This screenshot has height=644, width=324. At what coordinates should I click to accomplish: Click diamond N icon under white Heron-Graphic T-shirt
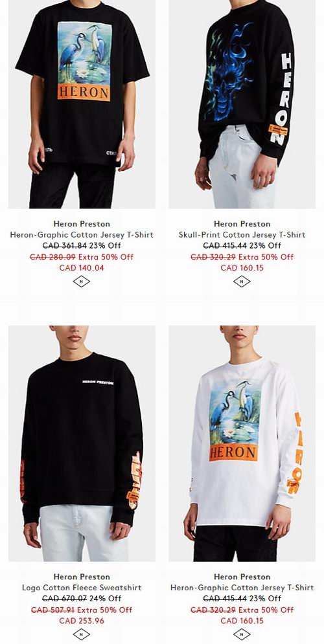pos(242,634)
